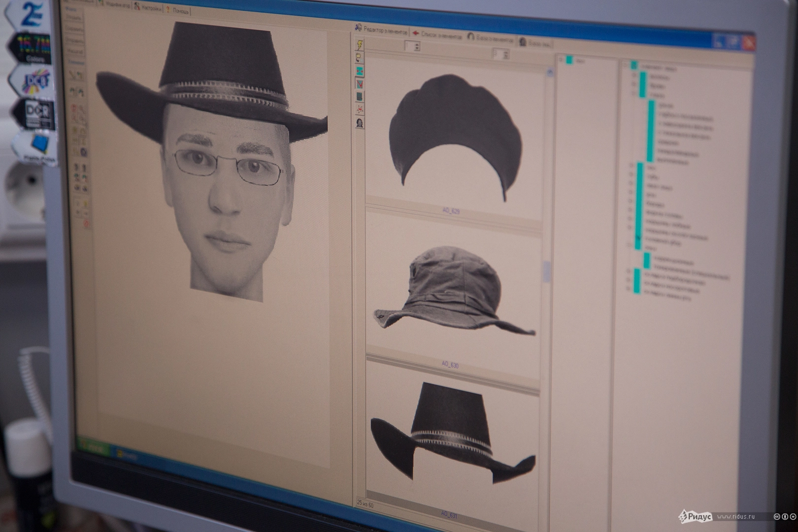Viewport: 798px width, 532px height.
Task: Click the dark striped list icon
Action: [360, 97]
